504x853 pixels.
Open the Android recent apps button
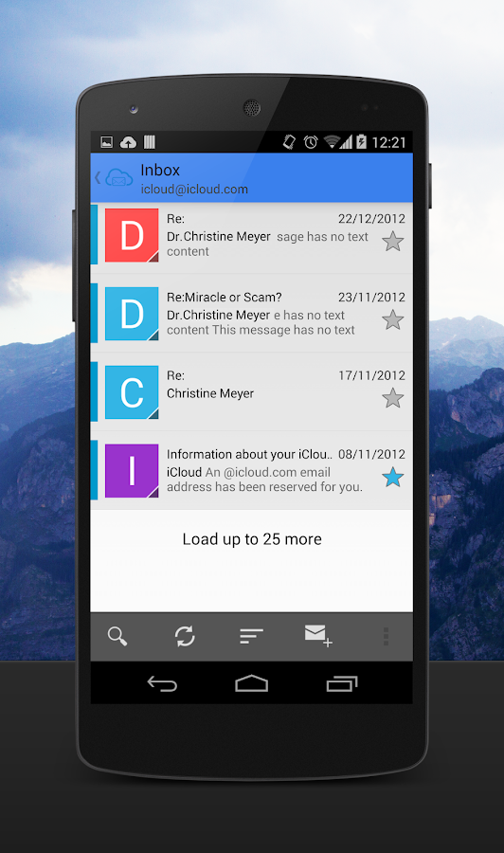[x=342, y=683]
